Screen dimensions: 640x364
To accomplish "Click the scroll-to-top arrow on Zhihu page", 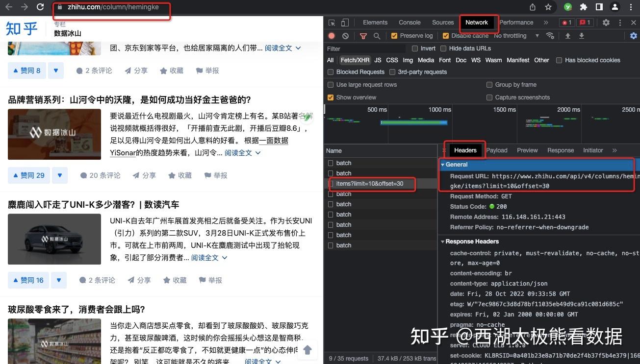I will pyautogui.click(x=307, y=350).
